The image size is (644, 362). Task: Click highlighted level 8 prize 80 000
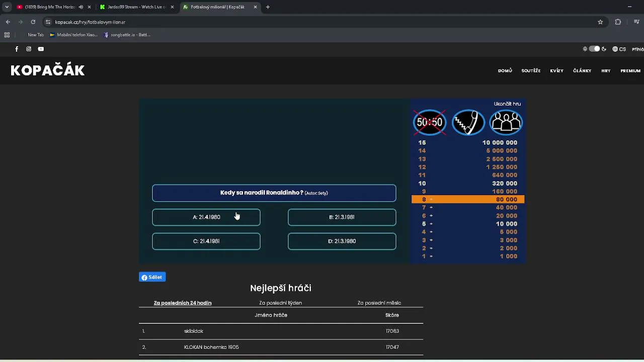tap(468, 200)
